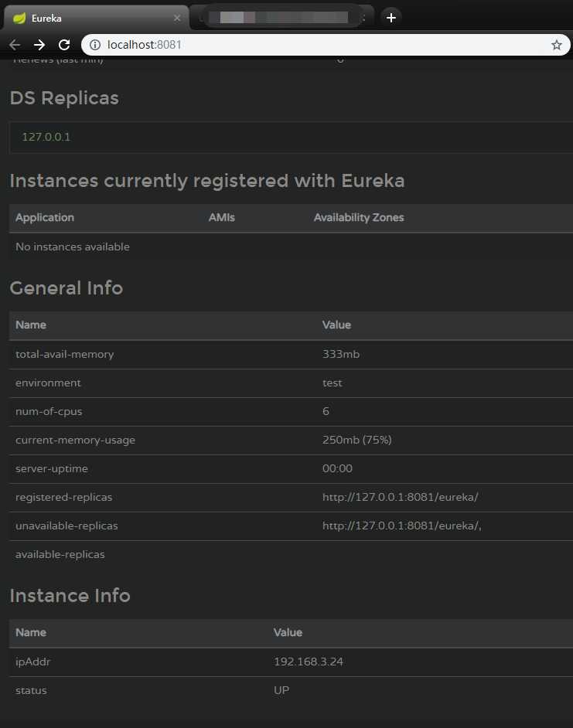Click the Availability Zones column header
573x728 pixels.
tap(359, 217)
